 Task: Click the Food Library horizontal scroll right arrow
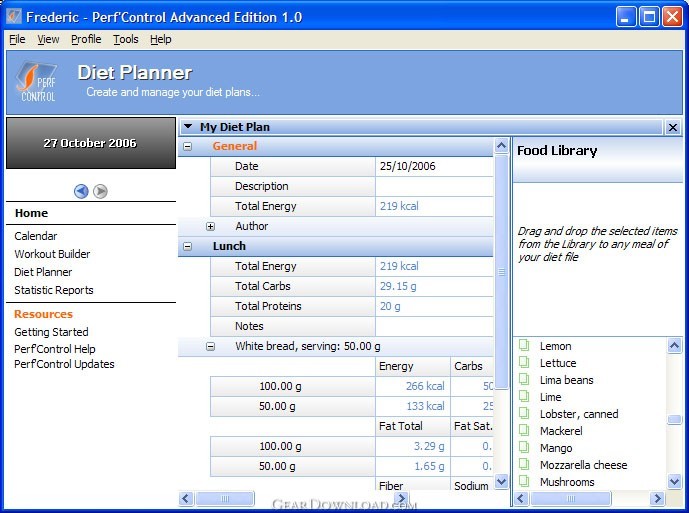[x=657, y=498]
